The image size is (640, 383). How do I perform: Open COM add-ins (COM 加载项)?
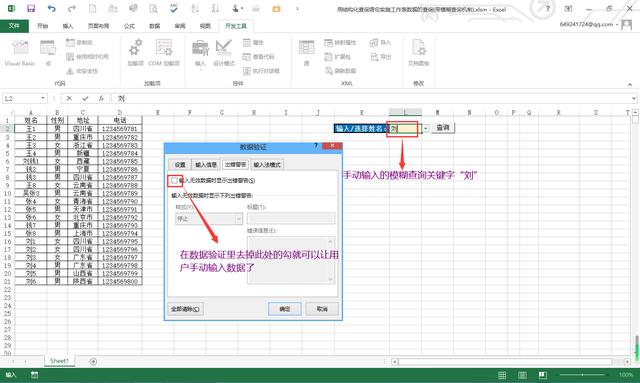[164, 53]
